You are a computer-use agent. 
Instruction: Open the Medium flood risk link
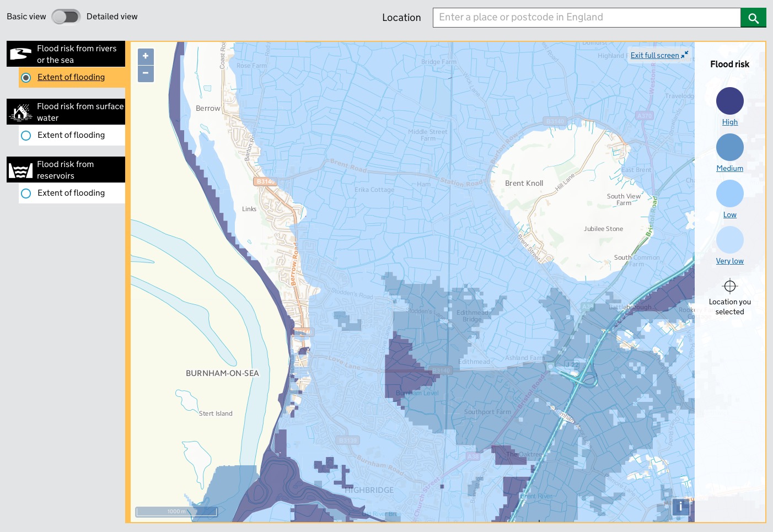tap(729, 168)
